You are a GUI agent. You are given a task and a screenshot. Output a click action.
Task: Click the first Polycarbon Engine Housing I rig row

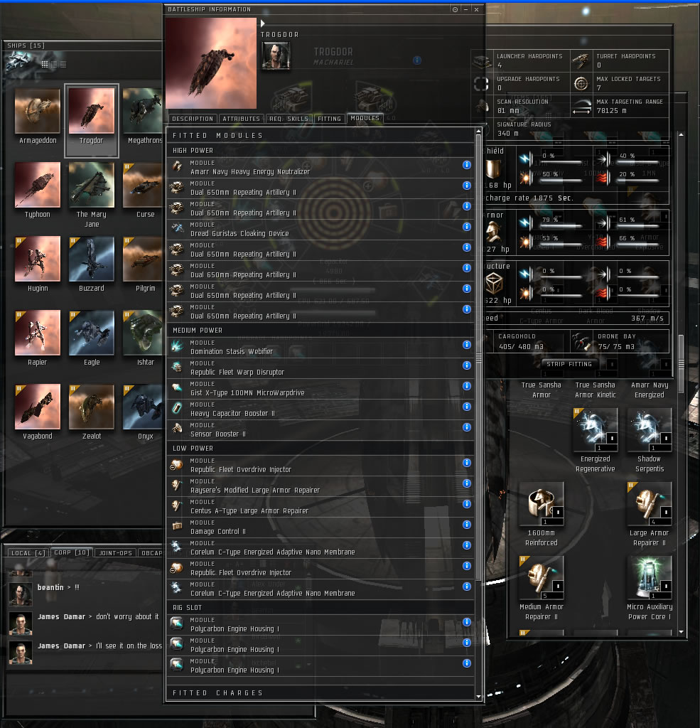pos(321,624)
